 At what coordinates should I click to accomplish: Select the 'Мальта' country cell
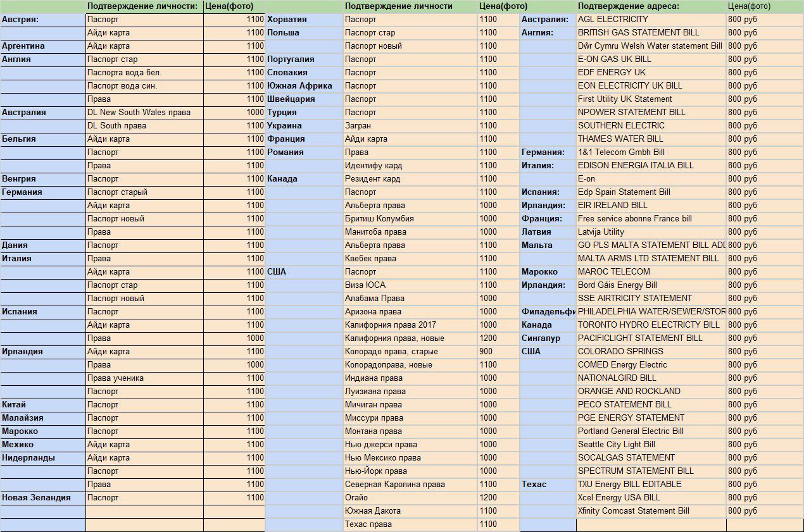[548, 245]
